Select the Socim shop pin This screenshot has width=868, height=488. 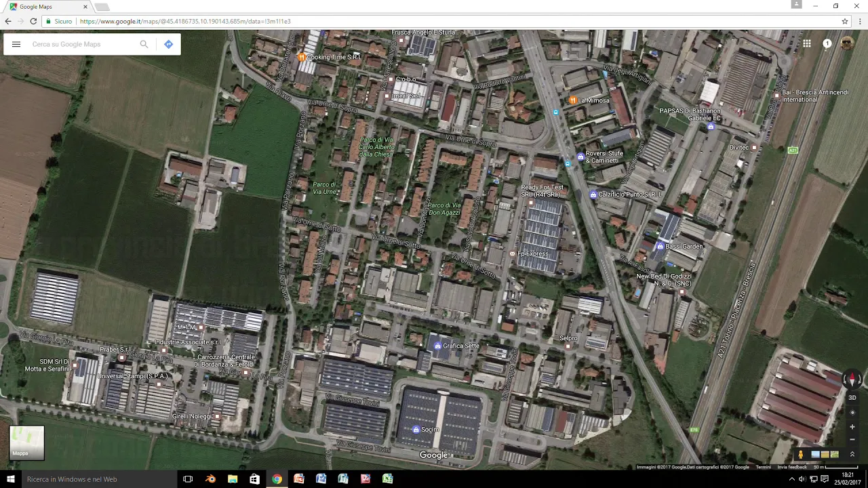pos(416,430)
